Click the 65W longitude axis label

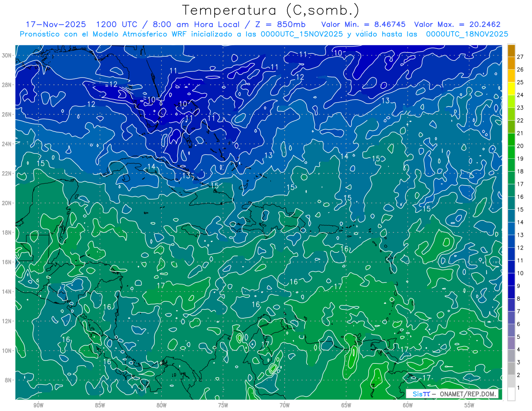tap(346, 405)
